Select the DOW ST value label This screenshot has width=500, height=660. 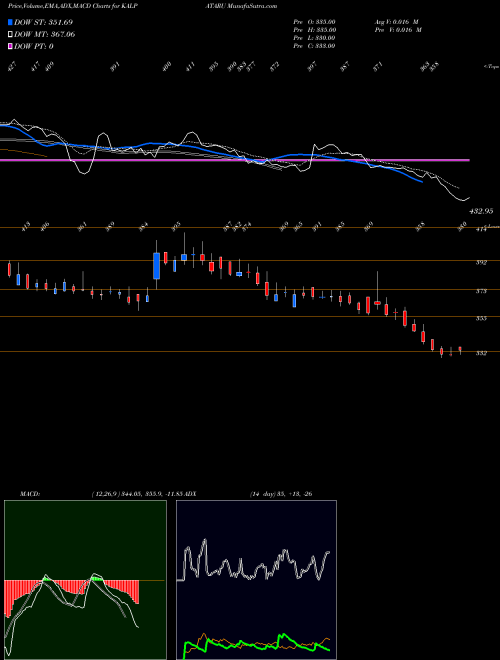point(43,22)
